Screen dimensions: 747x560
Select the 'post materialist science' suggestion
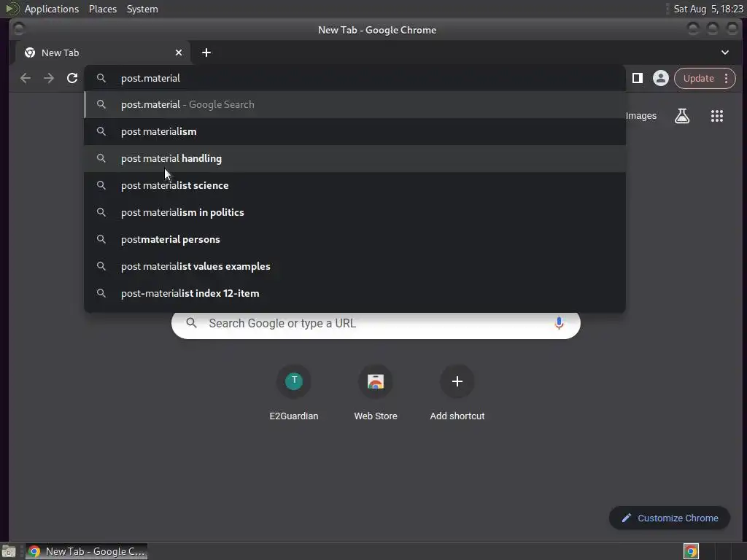pos(355,185)
